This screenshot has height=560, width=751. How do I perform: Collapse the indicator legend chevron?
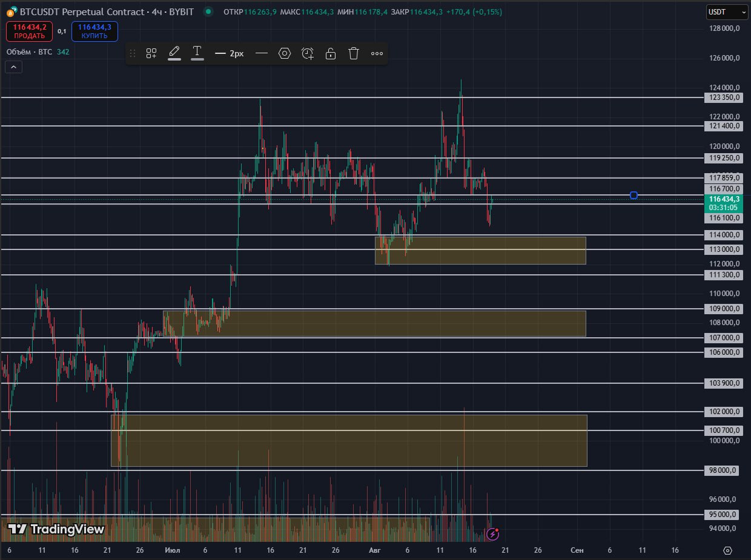[13, 67]
